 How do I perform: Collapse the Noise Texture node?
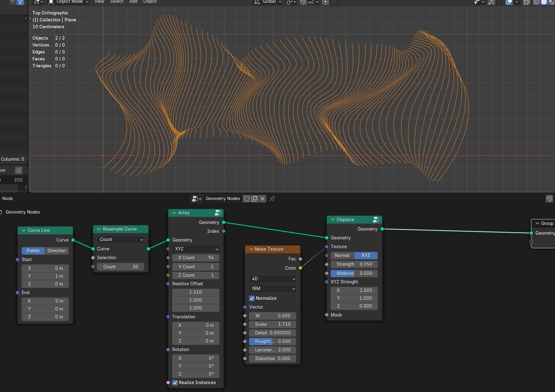(x=251, y=249)
